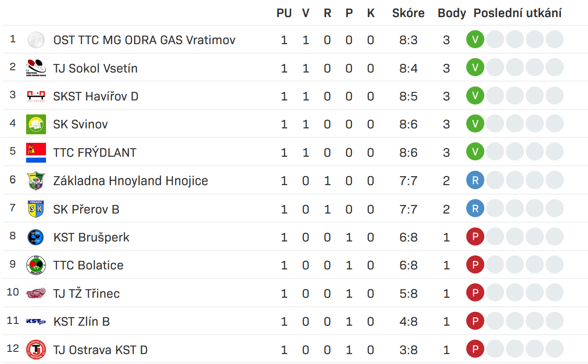Click the TTC Bolatice round logo
The width and height of the screenshot is (588, 364).
(36, 265)
